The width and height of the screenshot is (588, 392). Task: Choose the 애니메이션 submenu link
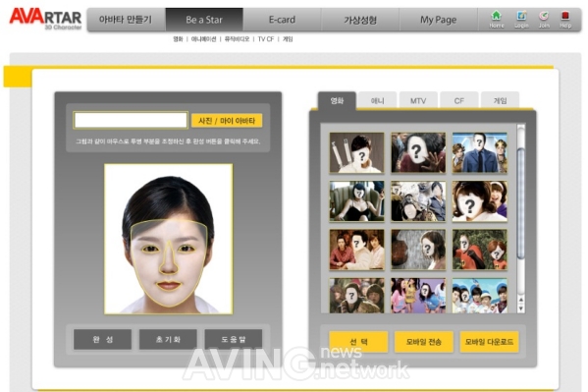click(x=203, y=39)
